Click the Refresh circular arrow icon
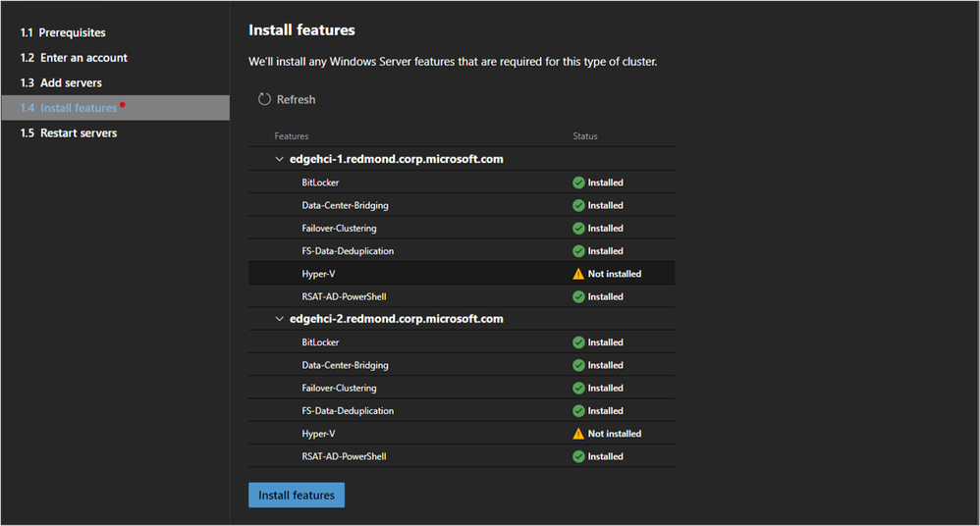Viewport: 980px width, 526px height. pos(264,99)
